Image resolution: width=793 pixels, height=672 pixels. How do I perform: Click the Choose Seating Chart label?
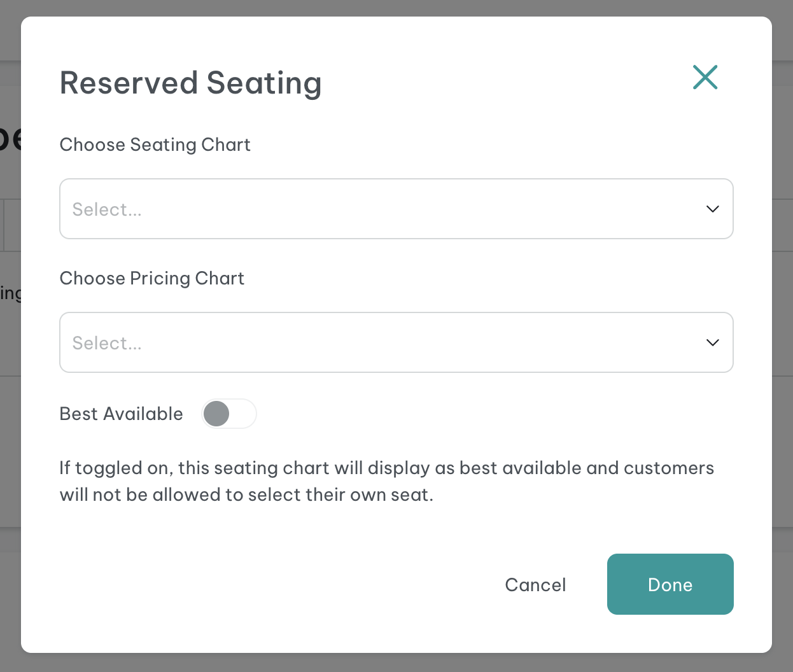pos(155,145)
